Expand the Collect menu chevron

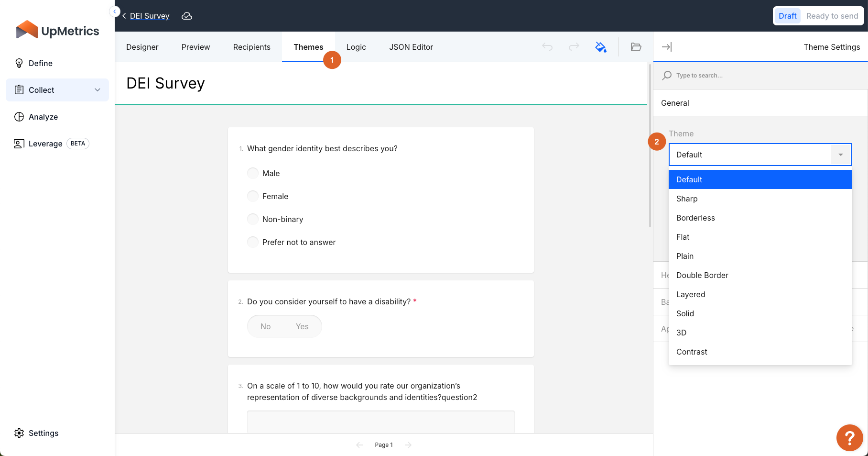pos(98,90)
